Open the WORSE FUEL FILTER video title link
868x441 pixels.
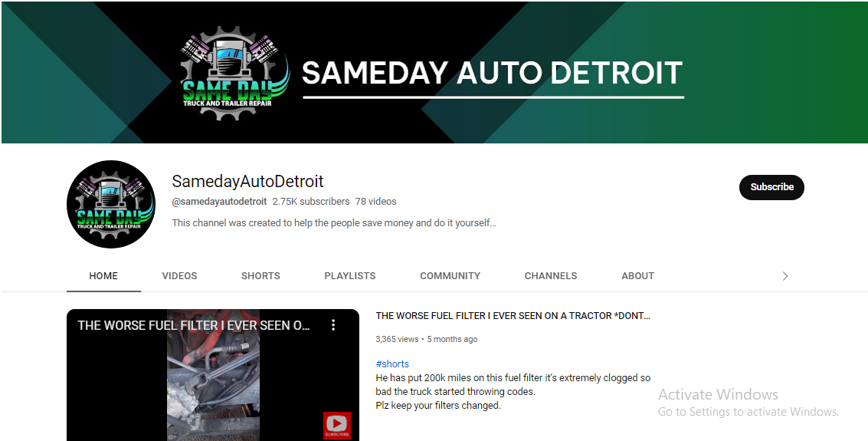(513, 316)
